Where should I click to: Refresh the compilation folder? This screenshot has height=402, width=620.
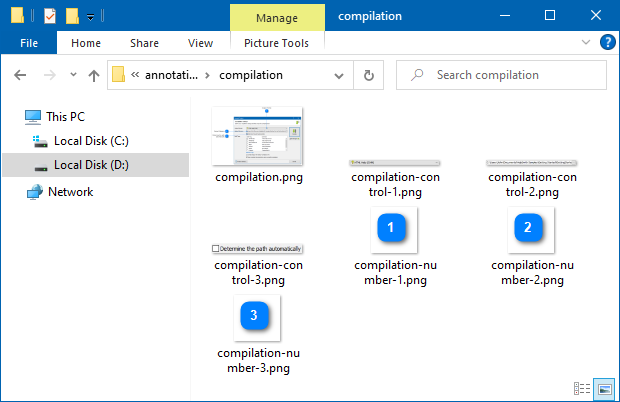369,75
